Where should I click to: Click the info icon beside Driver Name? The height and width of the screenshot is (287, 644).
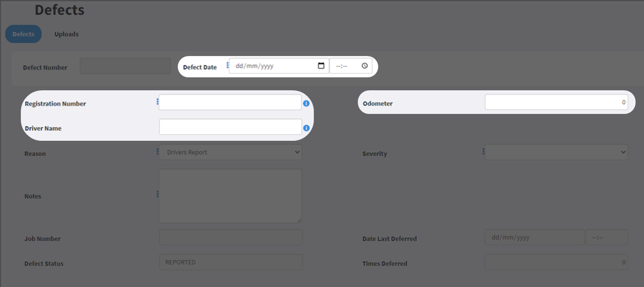(x=306, y=128)
